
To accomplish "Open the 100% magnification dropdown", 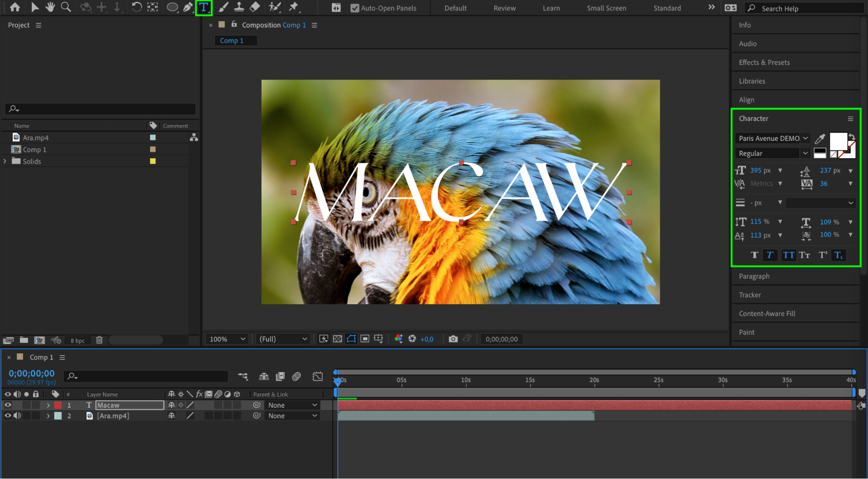I will click(228, 339).
